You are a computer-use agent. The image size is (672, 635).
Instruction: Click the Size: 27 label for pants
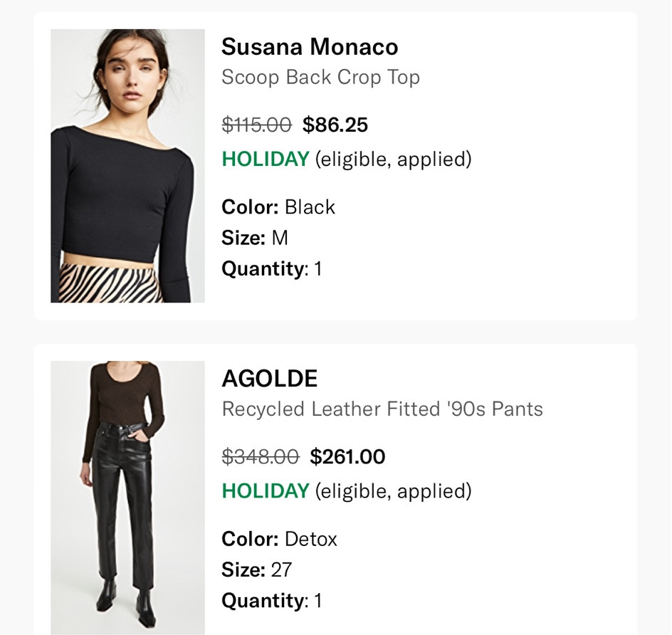pyautogui.click(x=256, y=570)
